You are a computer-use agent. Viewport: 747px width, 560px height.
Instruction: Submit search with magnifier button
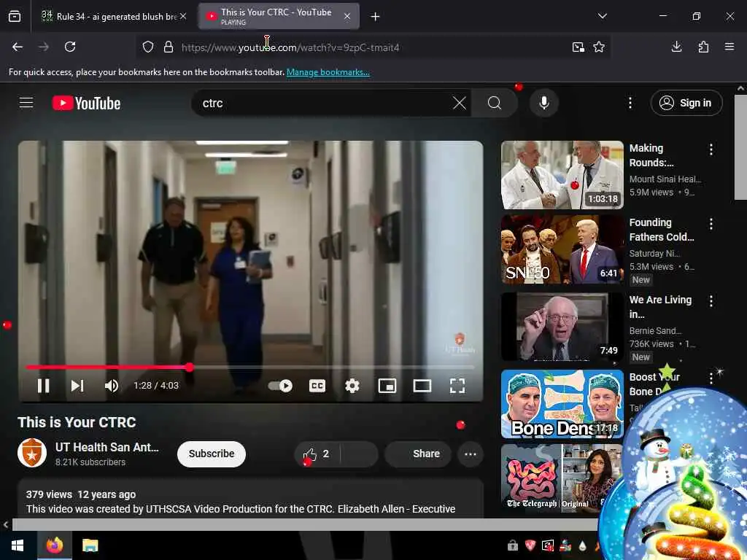(x=495, y=103)
